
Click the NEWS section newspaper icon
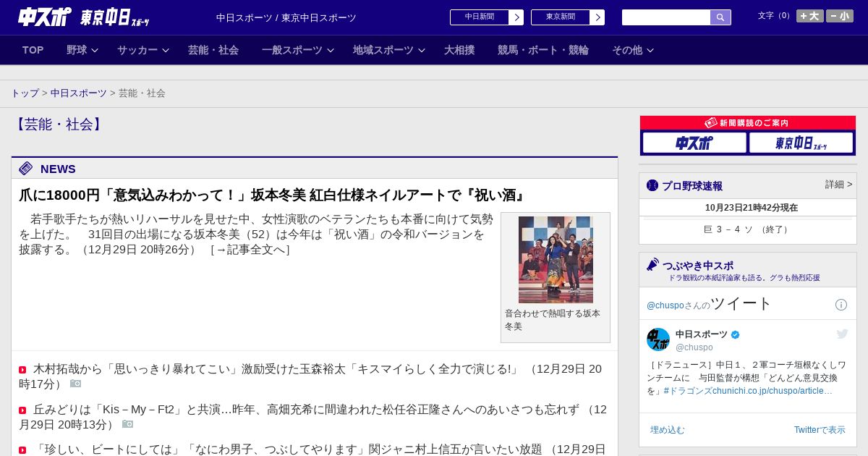tap(26, 169)
